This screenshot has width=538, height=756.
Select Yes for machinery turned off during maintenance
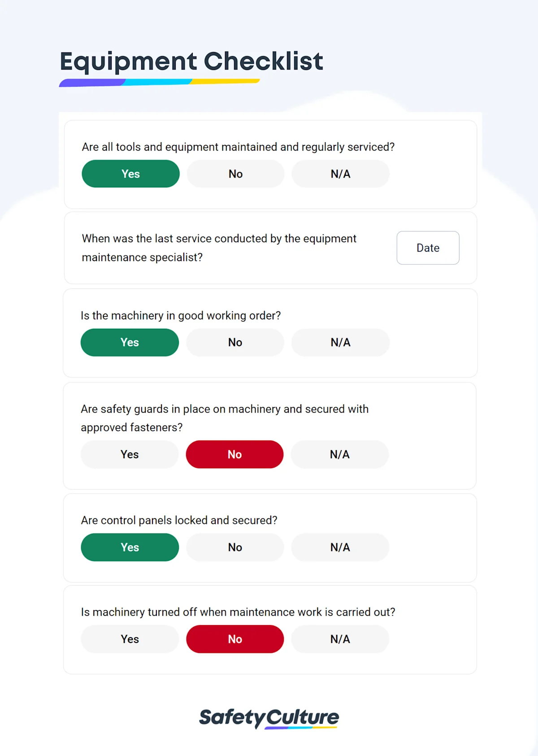130,639
